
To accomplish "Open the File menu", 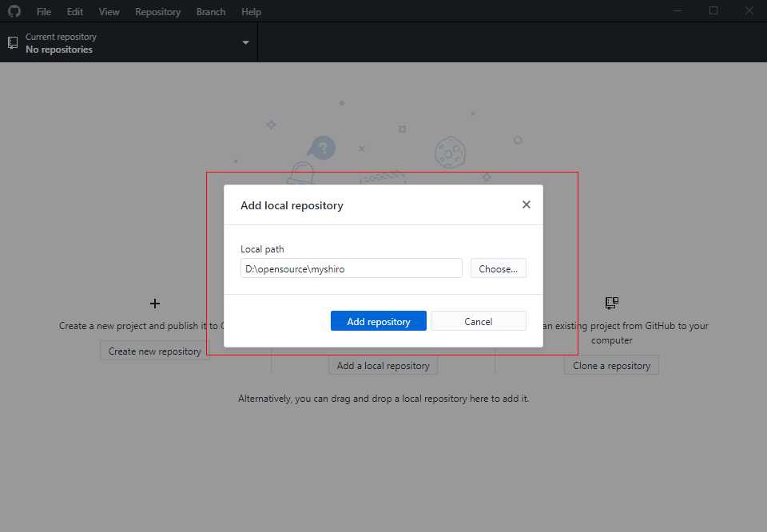I will [x=43, y=12].
